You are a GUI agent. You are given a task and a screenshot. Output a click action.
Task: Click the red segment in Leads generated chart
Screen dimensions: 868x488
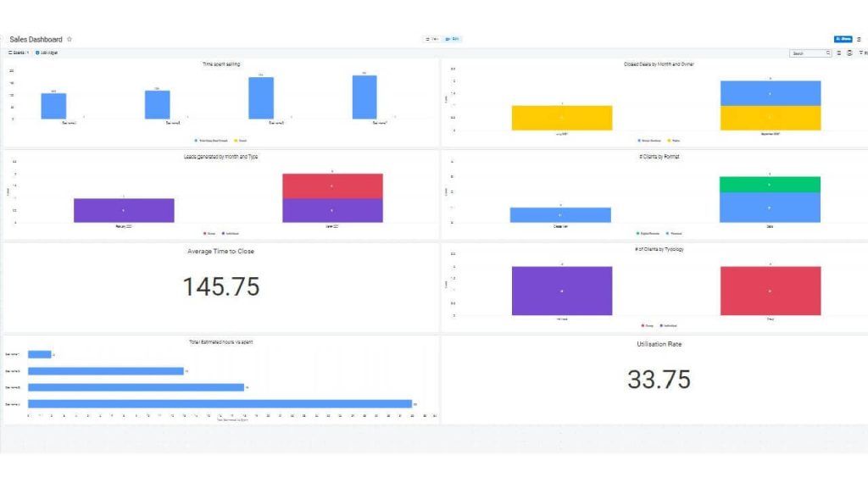point(332,186)
